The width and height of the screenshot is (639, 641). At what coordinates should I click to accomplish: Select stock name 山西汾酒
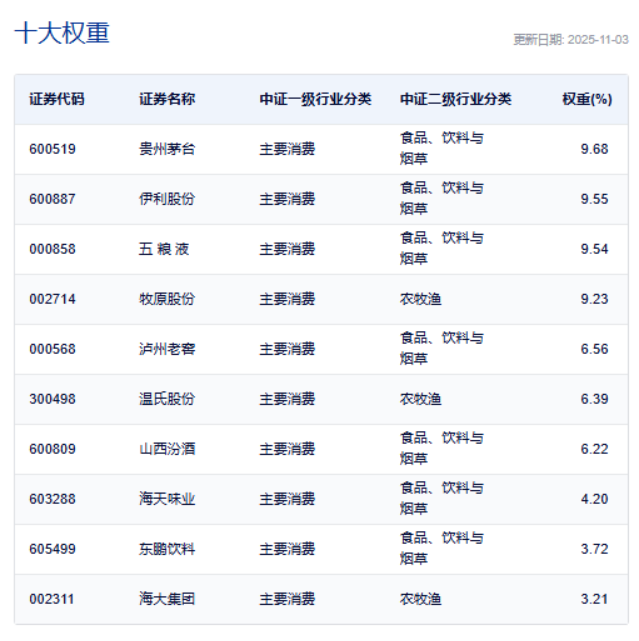(x=167, y=449)
